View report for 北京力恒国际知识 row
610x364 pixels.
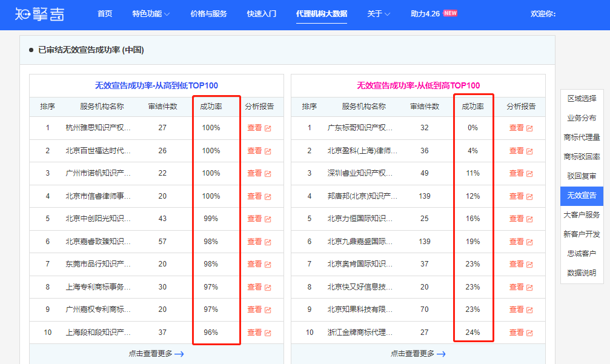(521, 219)
